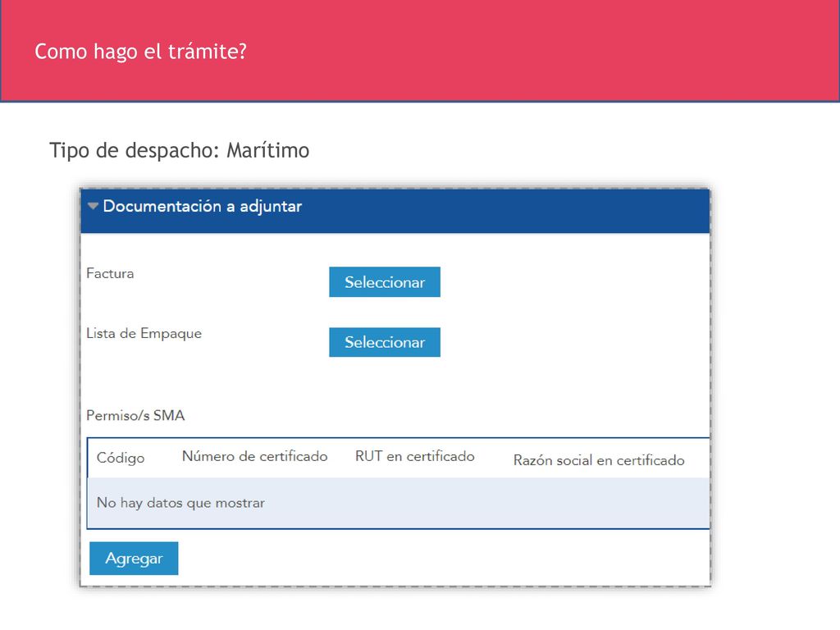Click the 'Como hago el trámite?' heading
840x630 pixels.
click(x=140, y=52)
